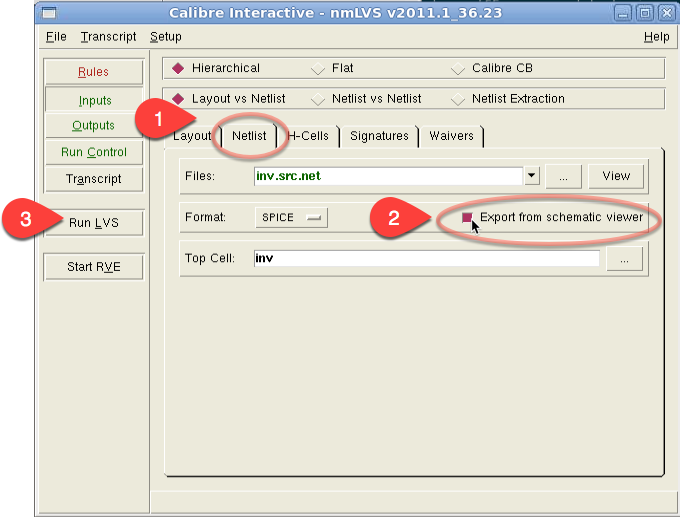Open the SPICE format dropdown
This screenshot has width=680, height=517.
pos(294,218)
